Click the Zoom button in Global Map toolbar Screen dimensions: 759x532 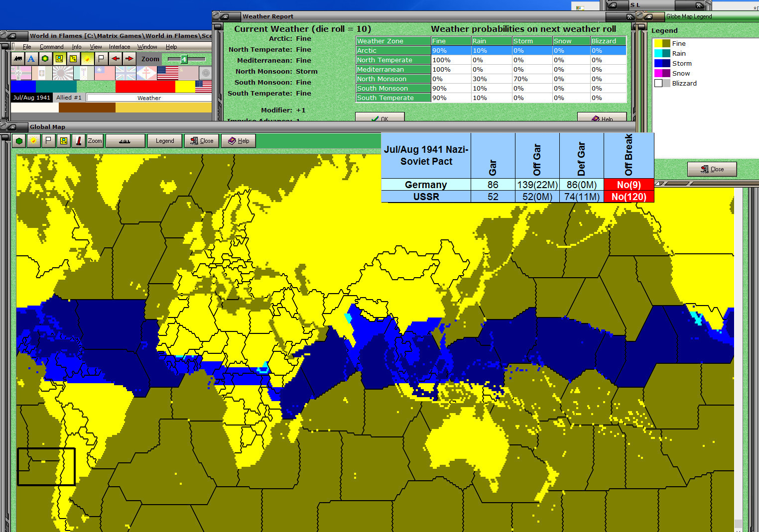click(95, 141)
